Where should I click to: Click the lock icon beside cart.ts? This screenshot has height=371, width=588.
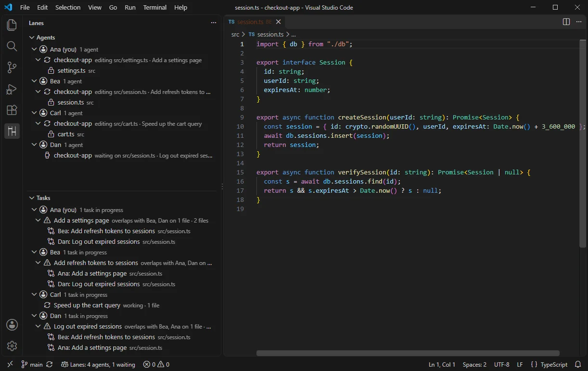[x=51, y=134]
